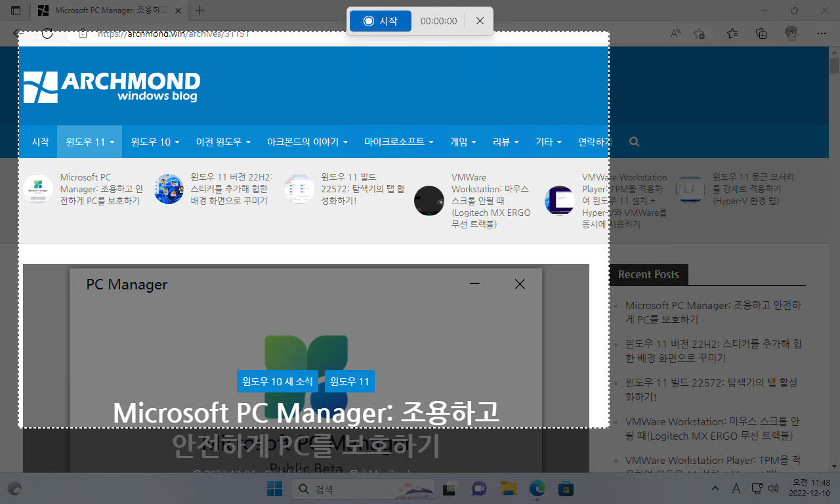Click the Archmond windows blog logo
This screenshot has width=840, height=504.
112,87
